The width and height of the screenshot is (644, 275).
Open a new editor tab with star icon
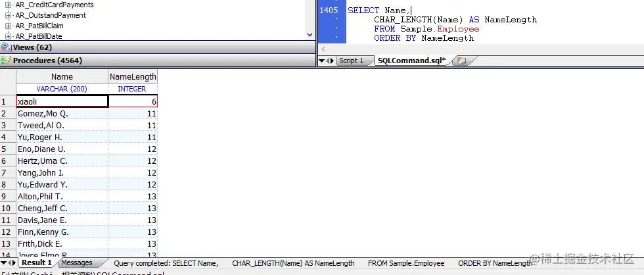pos(461,61)
